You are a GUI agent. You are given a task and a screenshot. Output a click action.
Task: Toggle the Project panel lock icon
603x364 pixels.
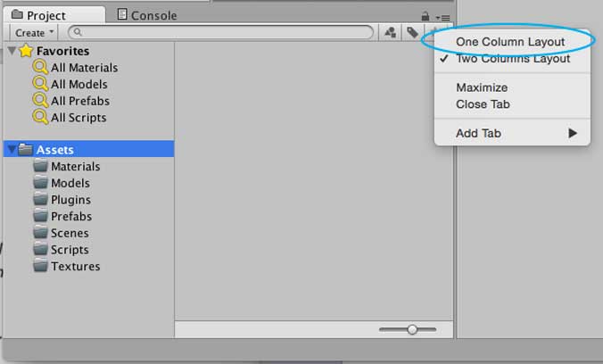click(425, 16)
